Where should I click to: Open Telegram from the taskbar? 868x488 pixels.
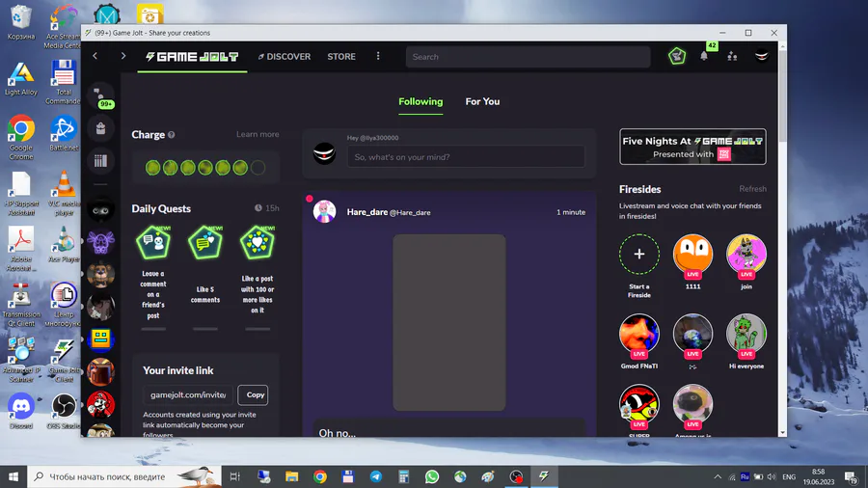[376, 476]
